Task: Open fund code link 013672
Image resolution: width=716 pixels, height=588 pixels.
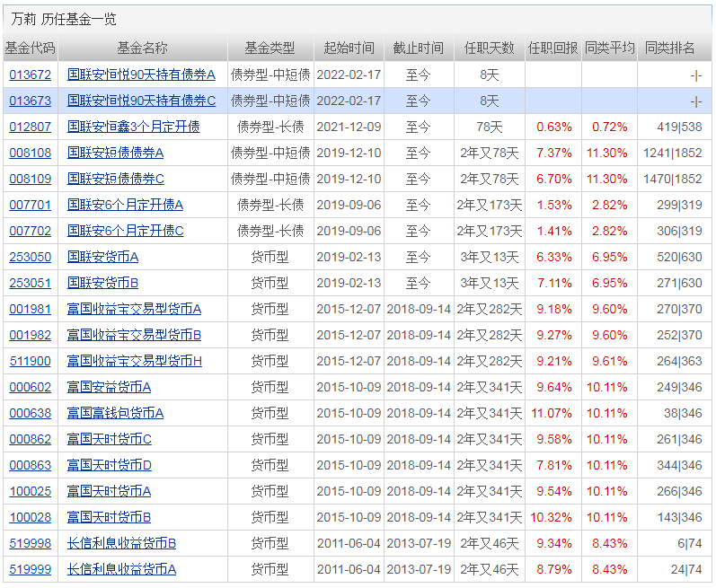Action: pyautogui.click(x=30, y=75)
